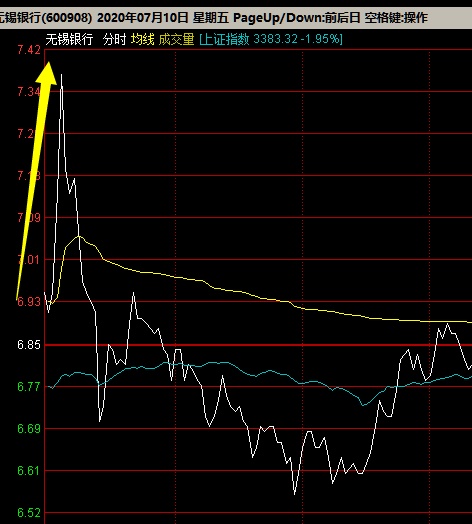Click the cyan index line's lowest dip
This screenshot has height=524, width=472.
tap(363, 405)
